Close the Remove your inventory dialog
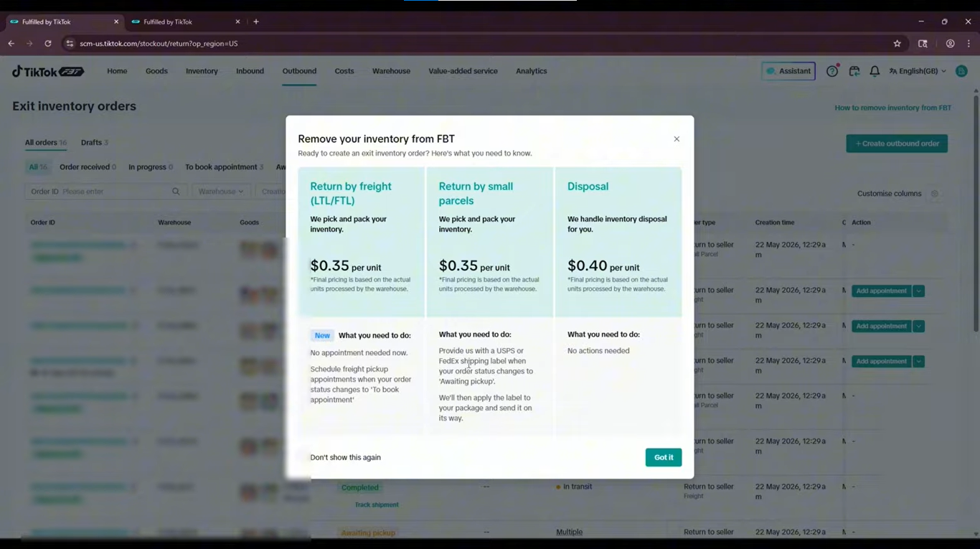Image resolution: width=980 pixels, height=549 pixels. pyautogui.click(x=677, y=139)
